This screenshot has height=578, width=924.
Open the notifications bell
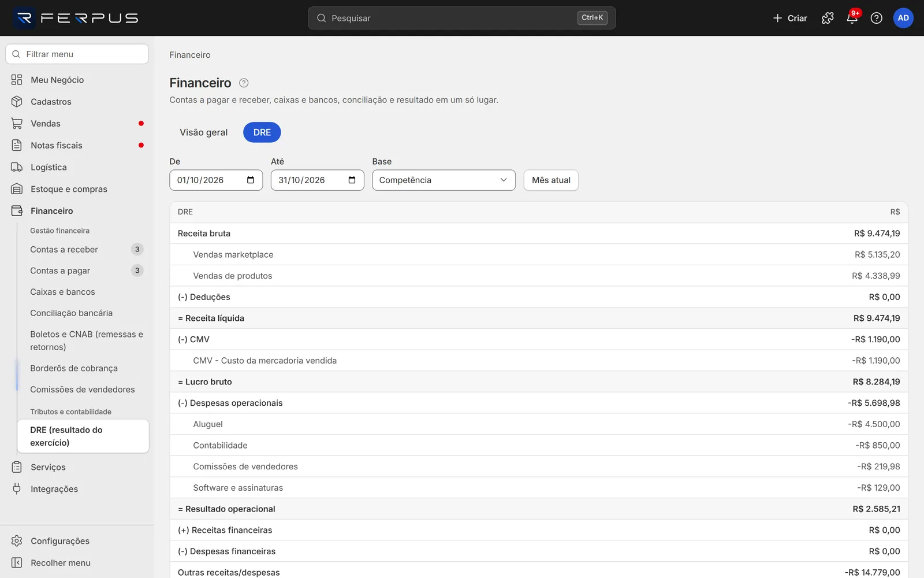pyautogui.click(x=852, y=18)
